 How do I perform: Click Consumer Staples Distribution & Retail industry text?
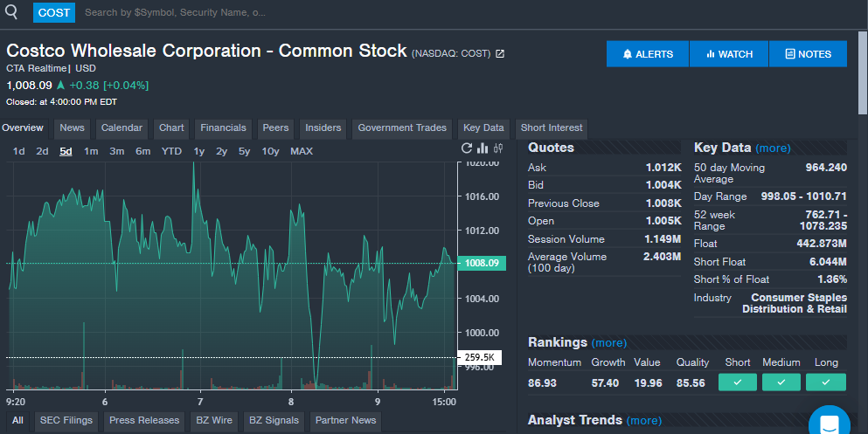tap(795, 303)
